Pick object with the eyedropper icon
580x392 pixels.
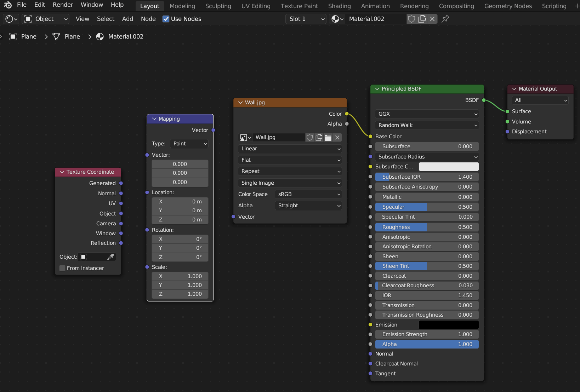pos(111,257)
